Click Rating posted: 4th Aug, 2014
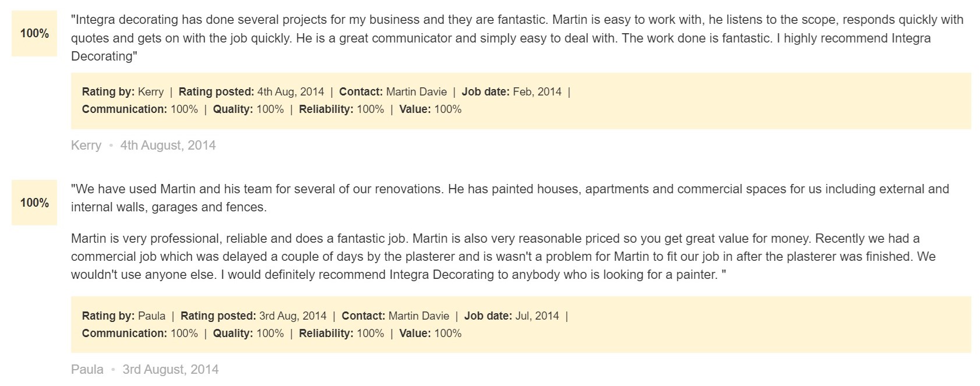 [x=251, y=91]
